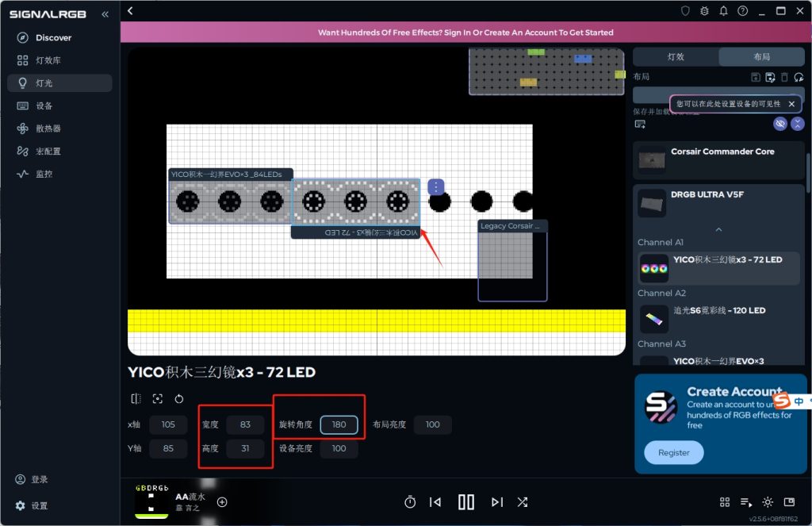Select YICO积木一幻界EVO×3 component in Channel A3

(718, 361)
